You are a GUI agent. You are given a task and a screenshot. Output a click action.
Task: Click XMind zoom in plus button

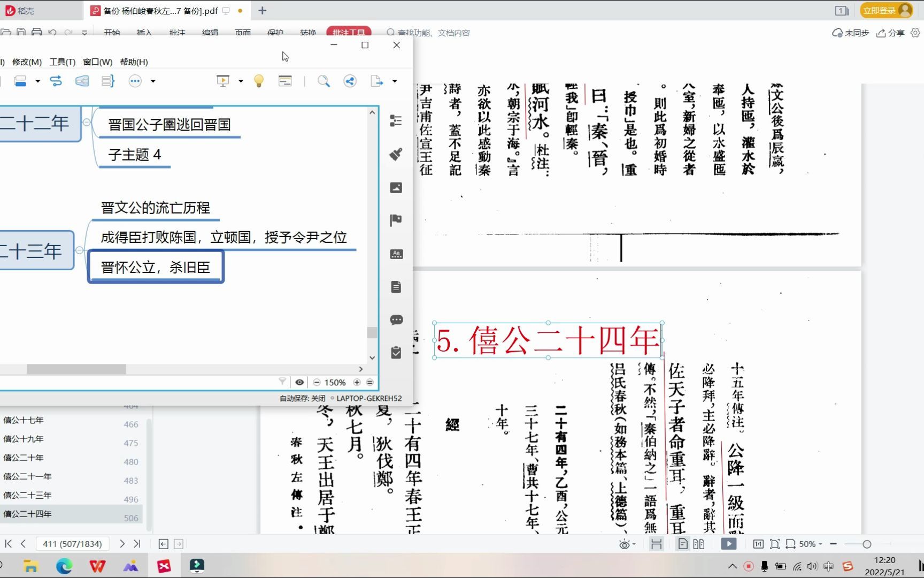click(357, 382)
